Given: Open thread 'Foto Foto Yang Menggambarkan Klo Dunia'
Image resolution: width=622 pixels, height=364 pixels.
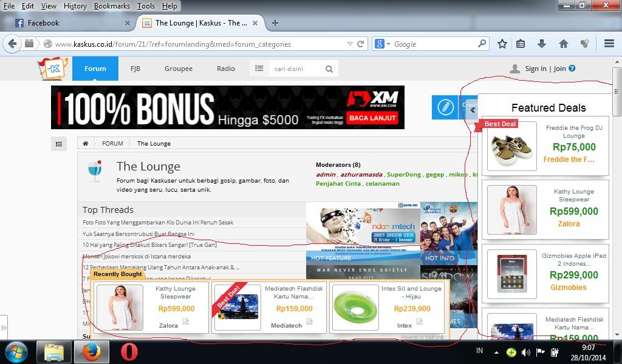Looking at the screenshot, I should [158, 222].
